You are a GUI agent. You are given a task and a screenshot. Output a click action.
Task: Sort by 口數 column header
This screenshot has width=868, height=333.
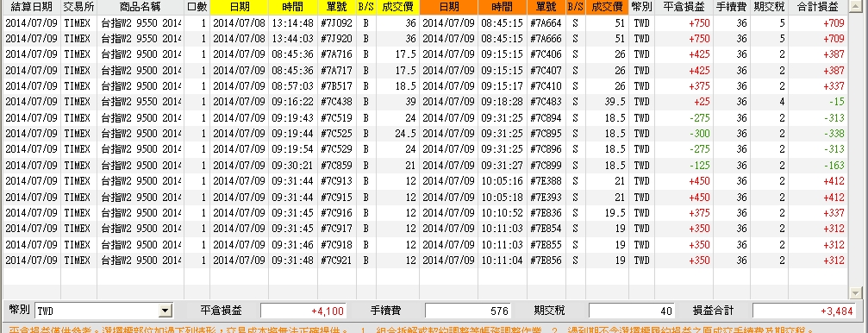tap(197, 7)
